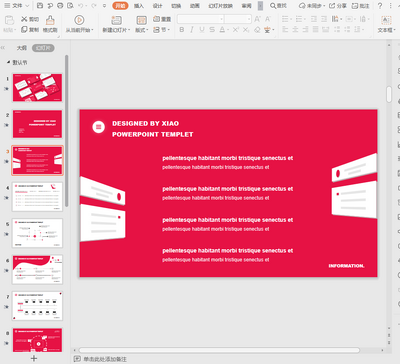Toggle align text left
The image size is (400, 364).
[x=285, y=30]
